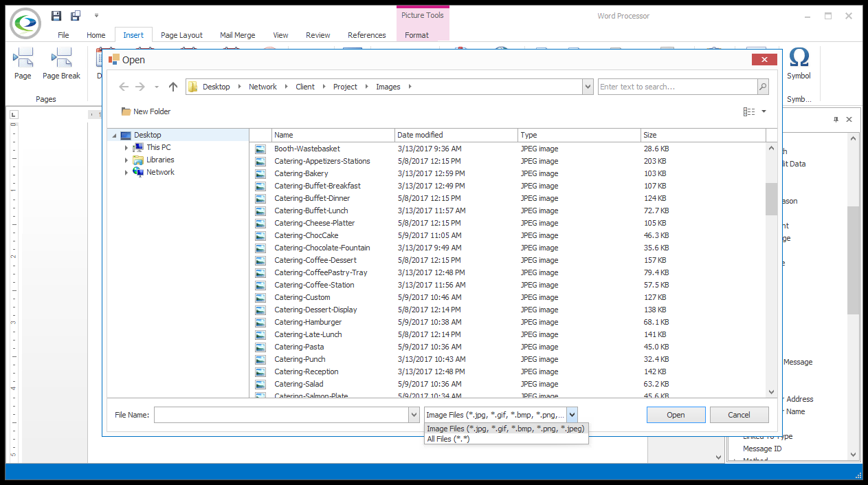Expand the This PC tree node
Viewport: 868px width, 485px height.
point(126,148)
